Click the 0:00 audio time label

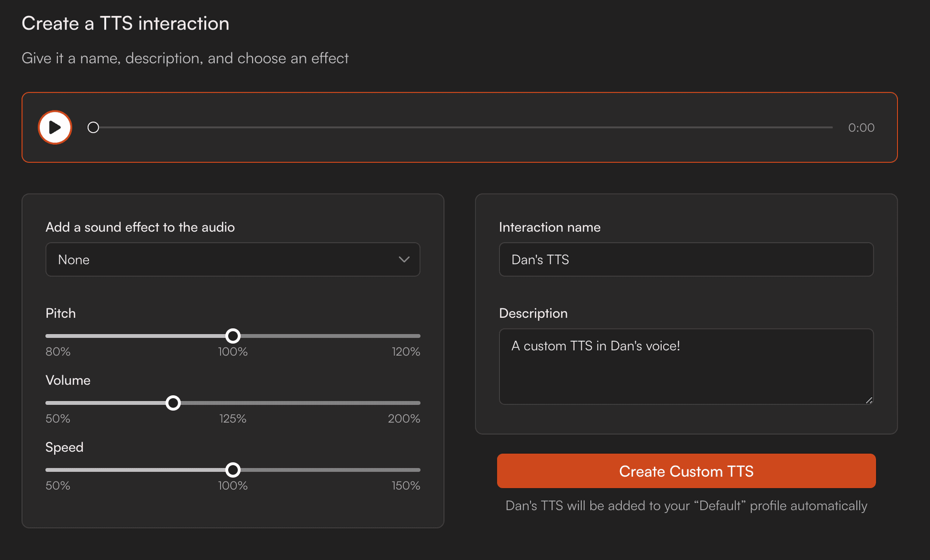(x=861, y=128)
